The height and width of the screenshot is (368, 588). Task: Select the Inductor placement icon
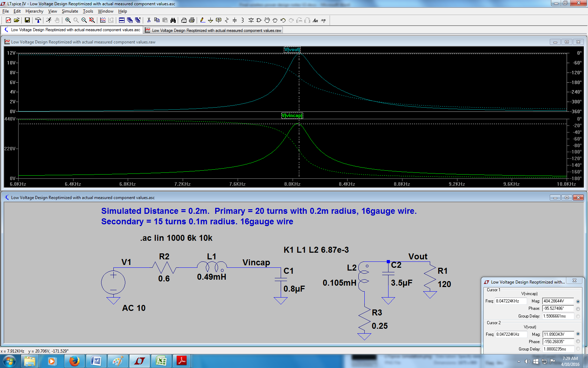242,20
